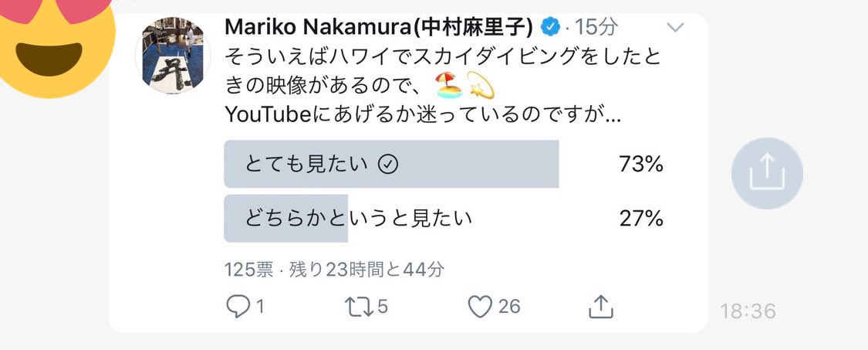
Task: Retweet this poll tweet
Action: click(356, 306)
